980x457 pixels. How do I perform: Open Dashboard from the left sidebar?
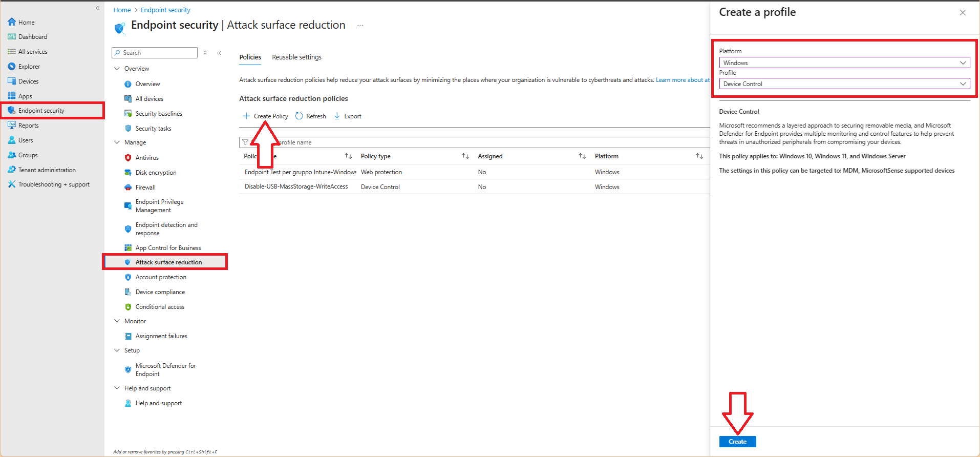(32, 37)
